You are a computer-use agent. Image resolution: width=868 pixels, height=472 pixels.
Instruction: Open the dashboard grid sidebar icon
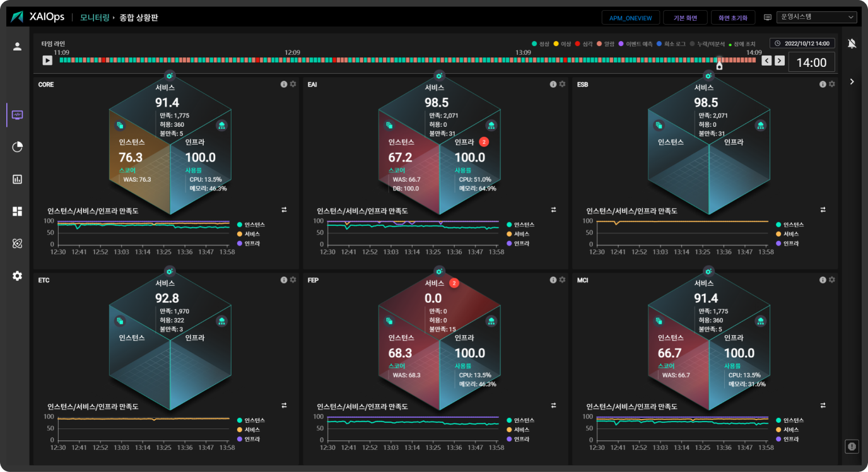[x=18, y=211]
